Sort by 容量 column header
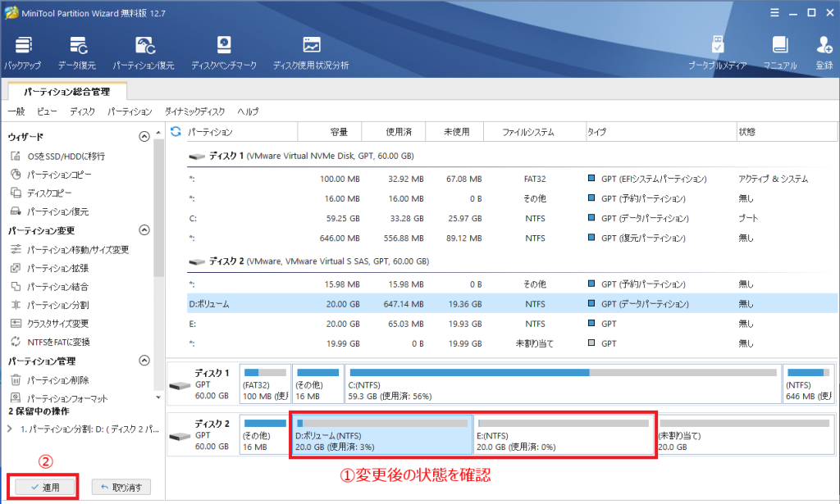 click(330, 132)
